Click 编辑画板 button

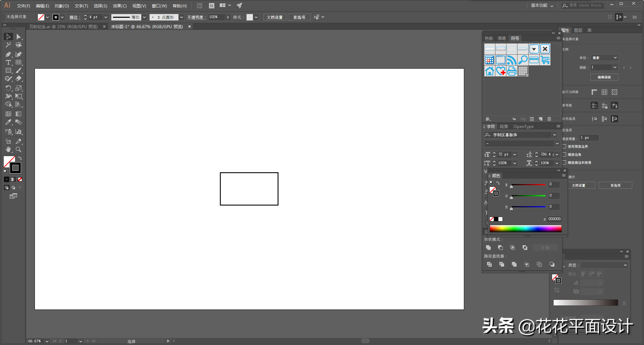[604, 77]
